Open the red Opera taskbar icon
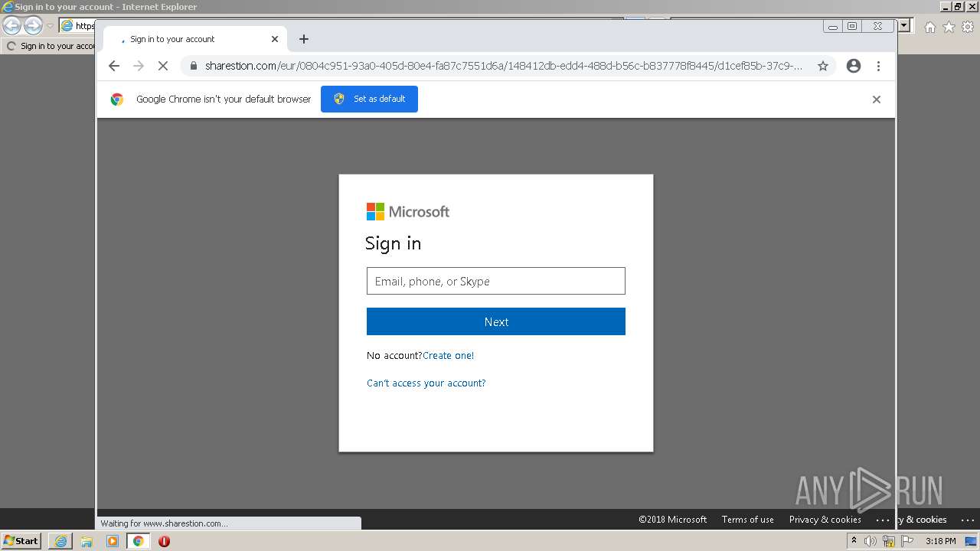The height and width of the screenshot is (551, 980). 164,541
